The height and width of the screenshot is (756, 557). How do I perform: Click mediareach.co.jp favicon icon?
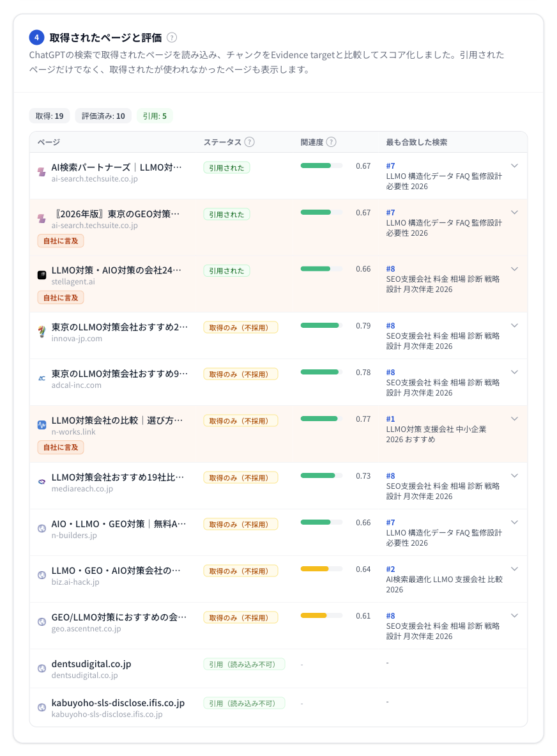(42, 482)
